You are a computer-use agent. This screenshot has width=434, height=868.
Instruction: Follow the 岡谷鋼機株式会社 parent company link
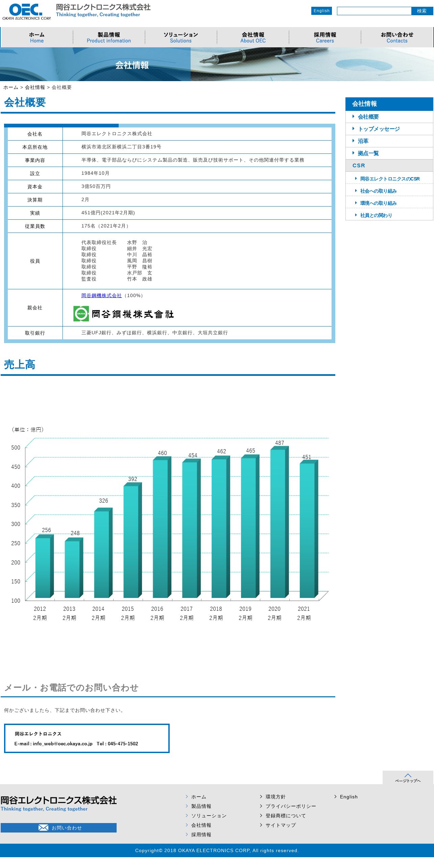point(101,295)
